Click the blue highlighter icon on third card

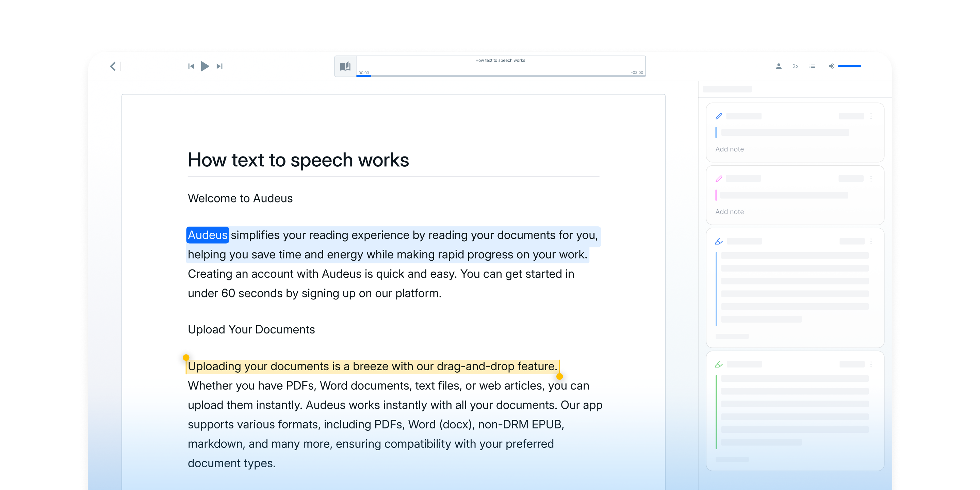(719, 241)
